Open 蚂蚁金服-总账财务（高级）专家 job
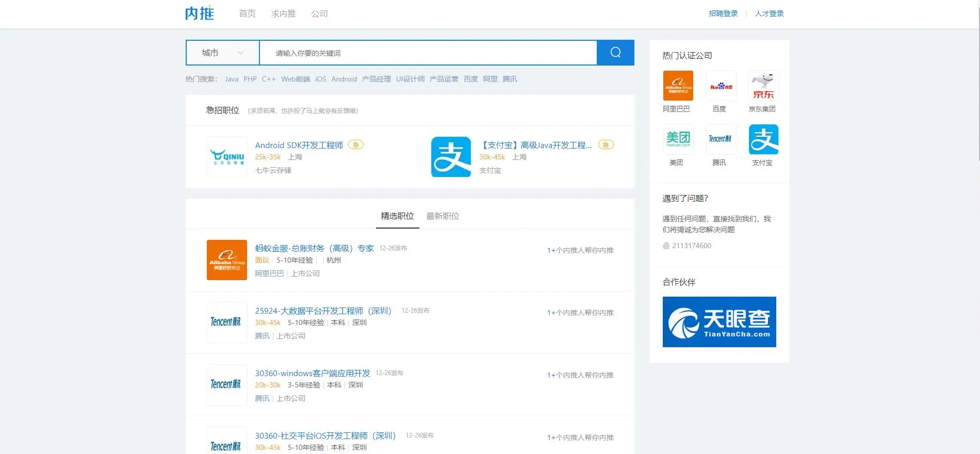 (x=315, y=249)
